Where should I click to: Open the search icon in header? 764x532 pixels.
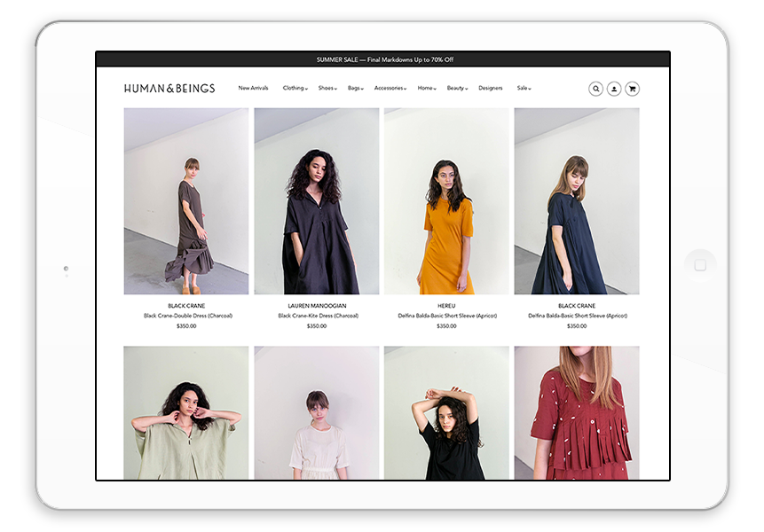pos(595,89)
